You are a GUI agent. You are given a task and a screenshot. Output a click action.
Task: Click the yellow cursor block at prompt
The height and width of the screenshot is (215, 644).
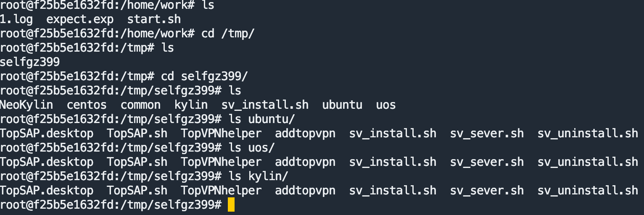[x=231, y=205]
